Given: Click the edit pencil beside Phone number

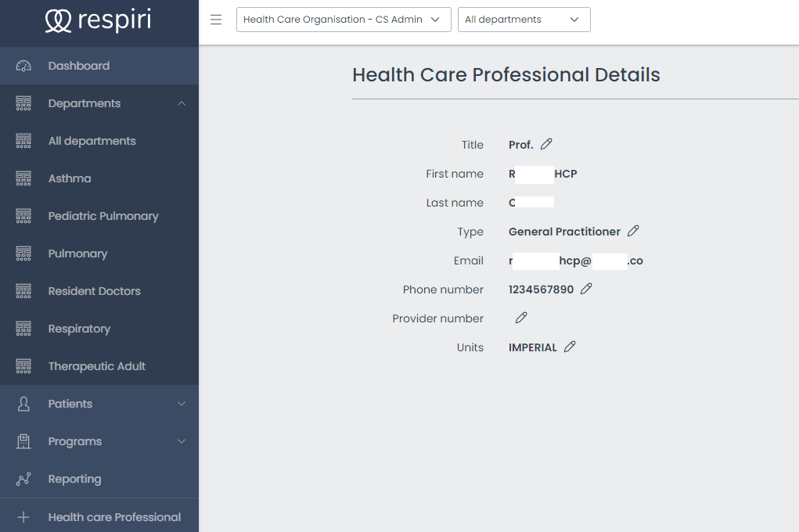Looking at the screenshot, I should click(x=586, y=289).
